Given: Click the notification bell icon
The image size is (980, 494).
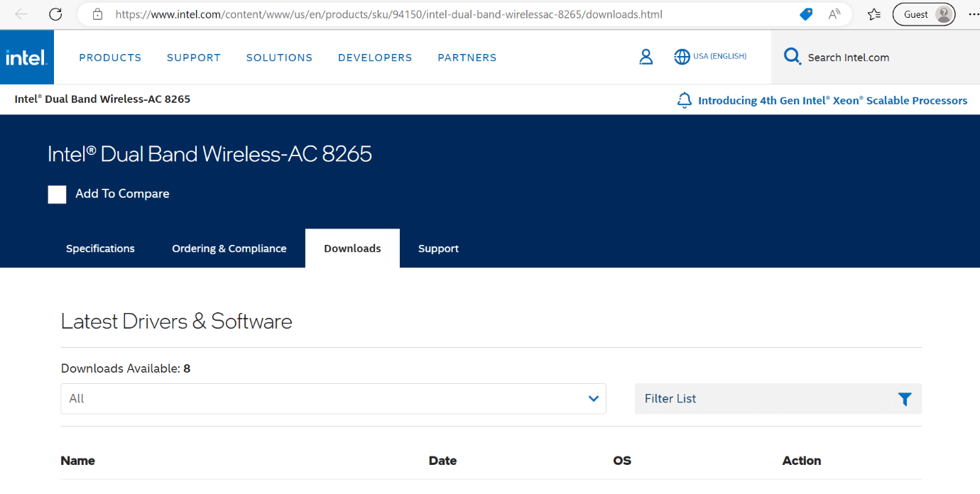Looking at the screenshot, I should (685, 101).
